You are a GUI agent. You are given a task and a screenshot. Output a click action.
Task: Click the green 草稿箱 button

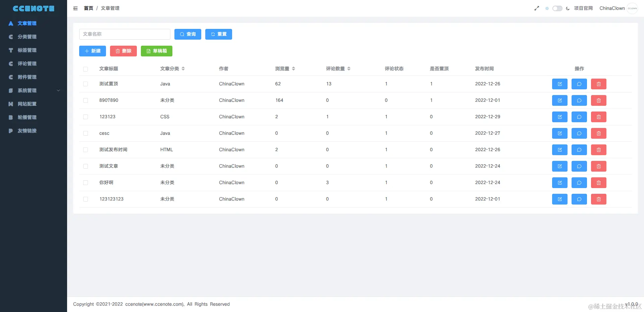157,51
